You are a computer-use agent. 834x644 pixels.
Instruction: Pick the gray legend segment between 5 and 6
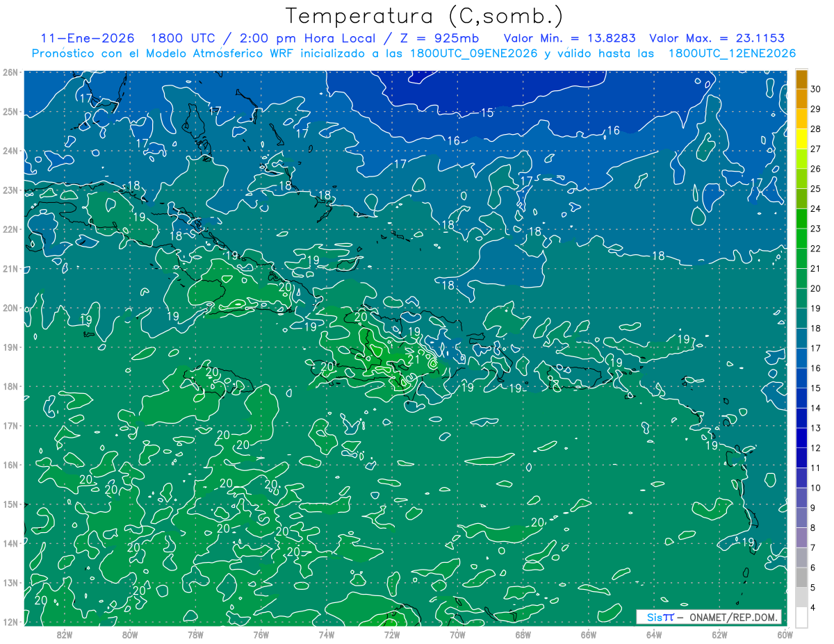(802, 579)
